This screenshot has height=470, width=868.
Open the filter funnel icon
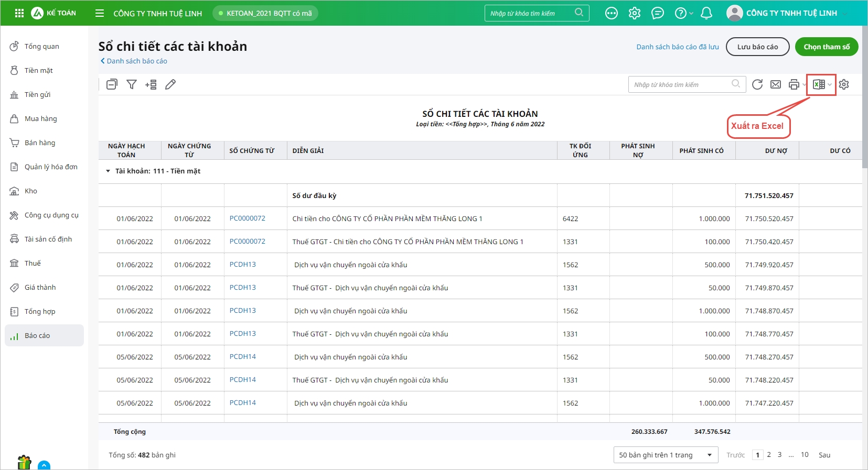[x=132, y=84]
